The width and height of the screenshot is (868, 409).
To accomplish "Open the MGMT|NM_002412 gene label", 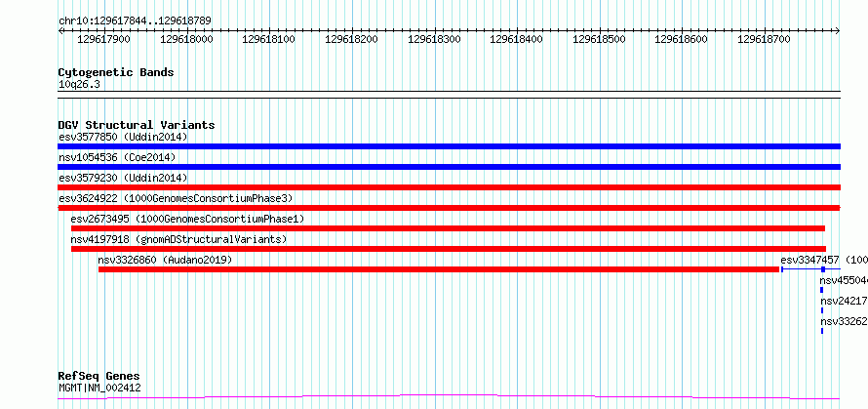I will [99, 388].
